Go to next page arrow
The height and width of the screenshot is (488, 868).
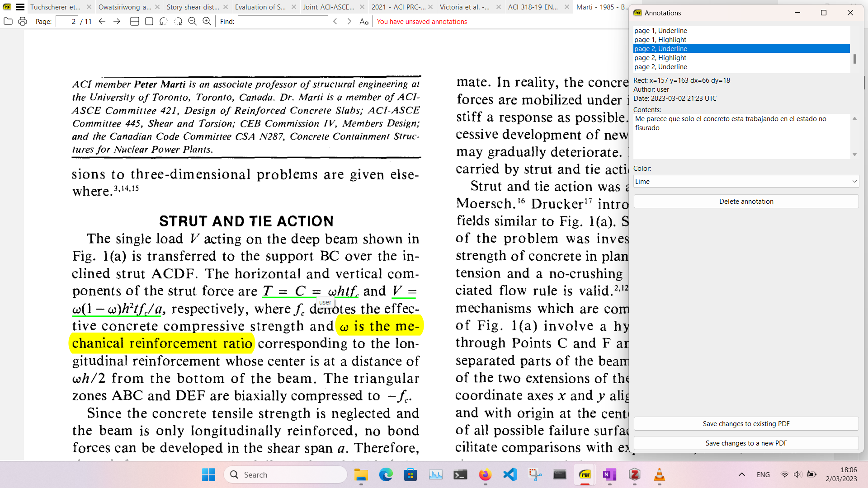[117, 21]
